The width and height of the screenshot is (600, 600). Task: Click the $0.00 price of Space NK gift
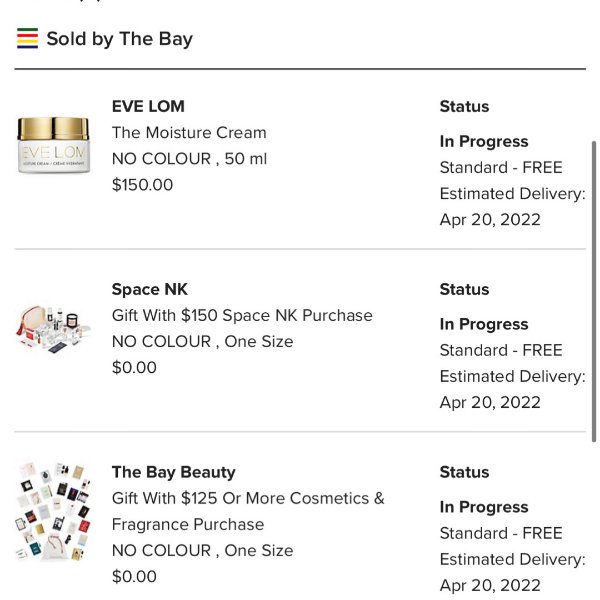click(134, 367)
